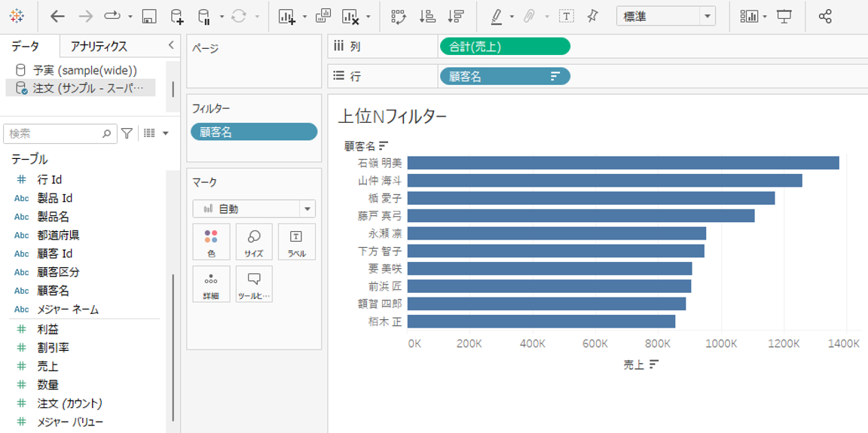Click the Tableau logo start page icon
This screenshot has height=433, width=868.
coord(17,16)
